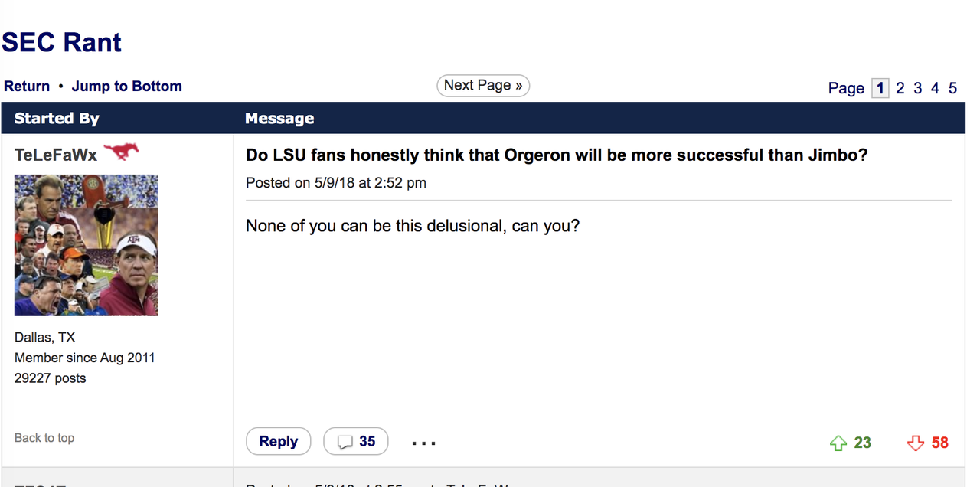Open the Orgeron vs Jimbo thread title
980x487 pixels.
[x=557, y=155]
